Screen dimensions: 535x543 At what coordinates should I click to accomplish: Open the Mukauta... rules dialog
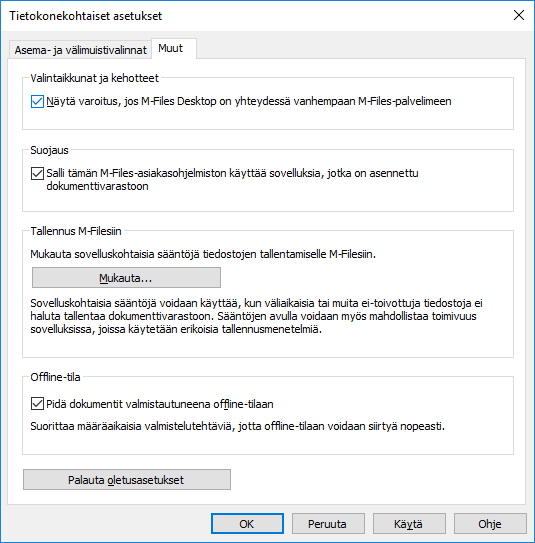(x=126, y=277)
